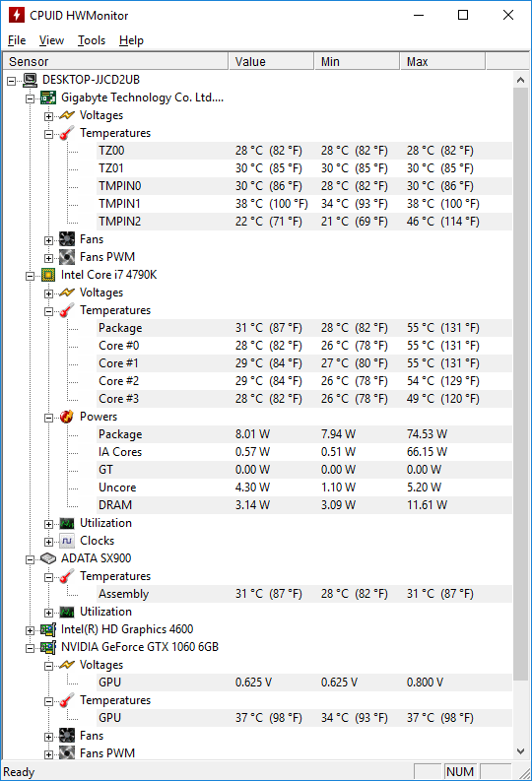This screenshot has width=532, height=781.
Task: Click the Utilization icon under Intel Core i7
Action: (x=67, y=523)
